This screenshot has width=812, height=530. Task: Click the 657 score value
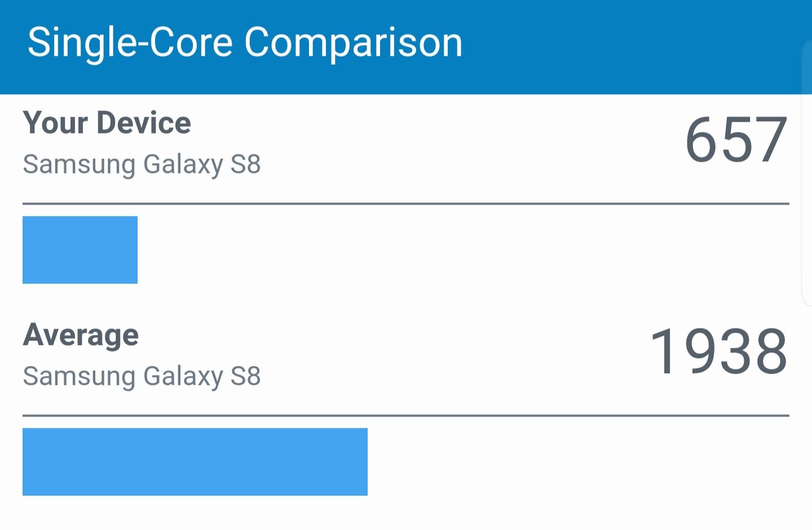click(x=736, y=140)
